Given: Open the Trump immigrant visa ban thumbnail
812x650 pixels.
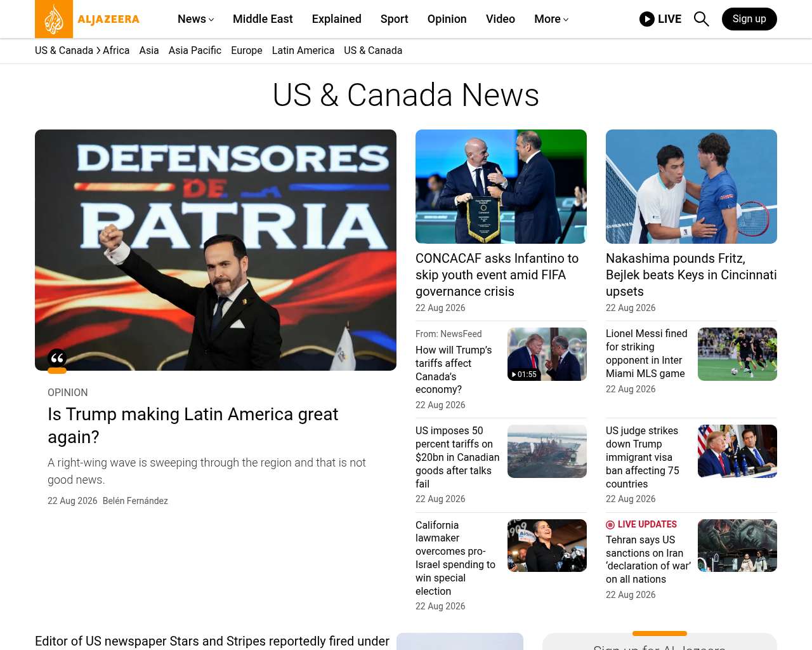Looking at the screenshot, I should (737, 451).
